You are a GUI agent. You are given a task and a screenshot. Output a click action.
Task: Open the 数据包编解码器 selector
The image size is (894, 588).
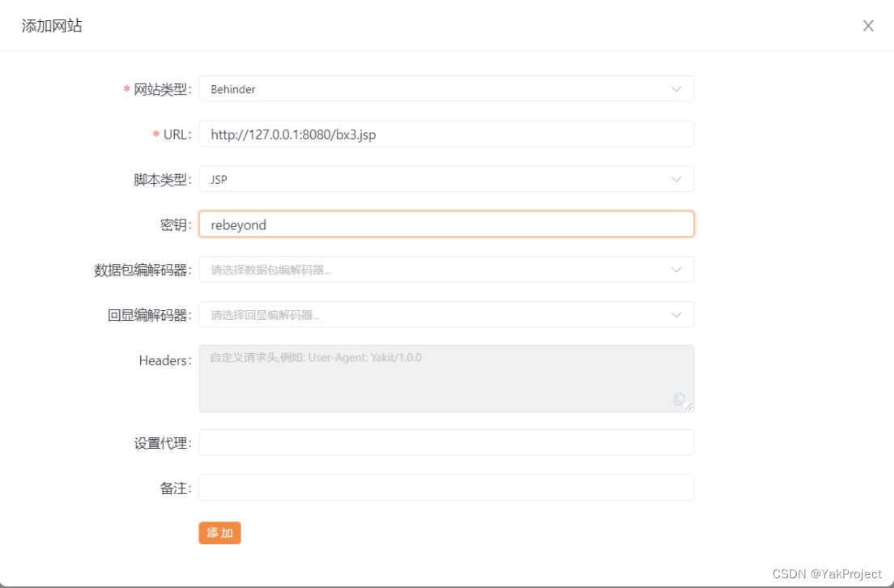(445, 269)
